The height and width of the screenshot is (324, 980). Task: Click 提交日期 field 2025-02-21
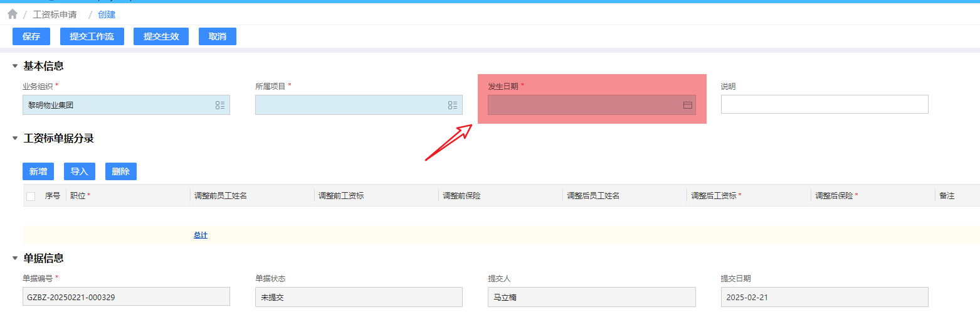pos(825,297)
